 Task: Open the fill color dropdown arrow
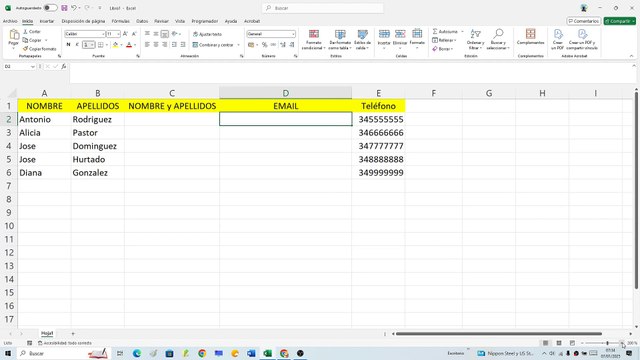121,44
